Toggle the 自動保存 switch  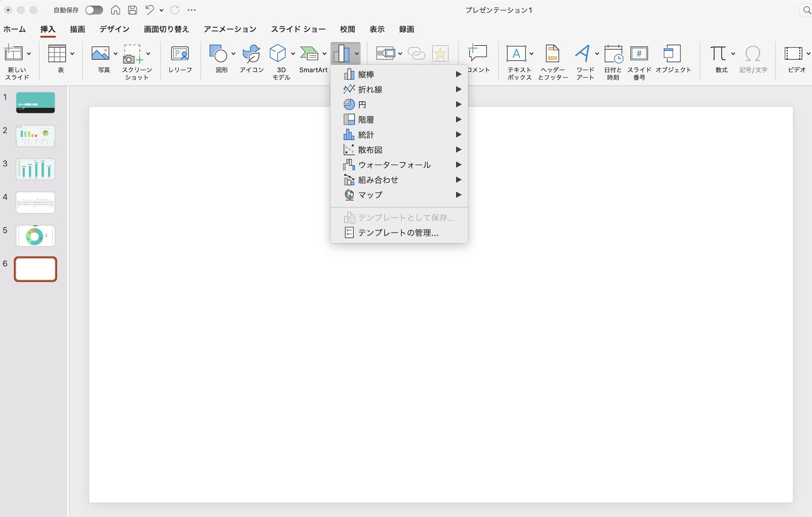94,10
